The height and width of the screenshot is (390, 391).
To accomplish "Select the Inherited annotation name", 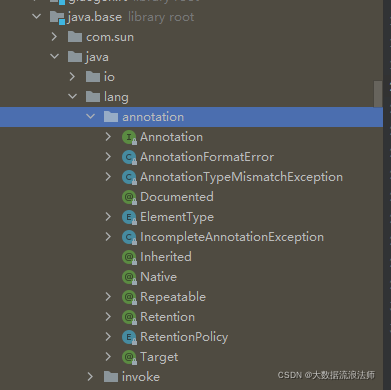I will click(166, 257).
